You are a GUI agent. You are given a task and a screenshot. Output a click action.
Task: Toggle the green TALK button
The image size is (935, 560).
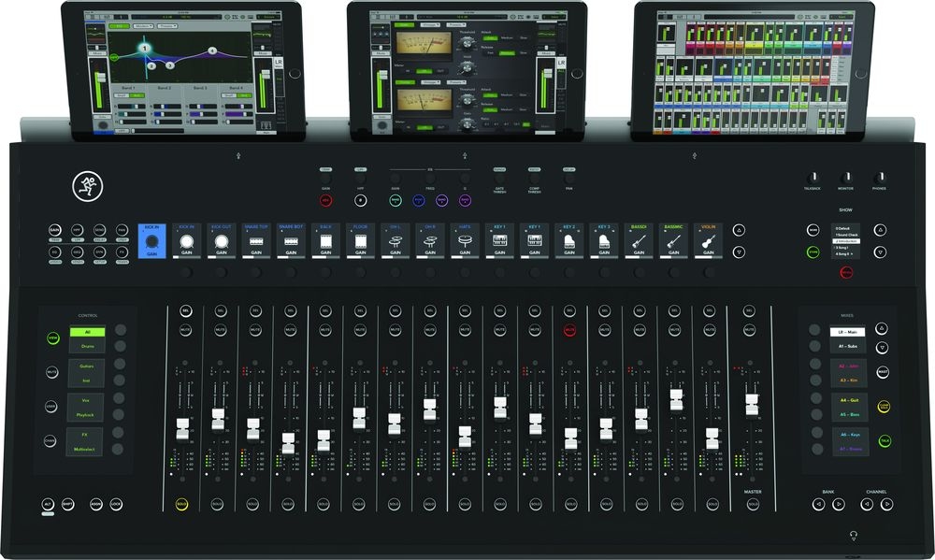(x=883, y=438)
